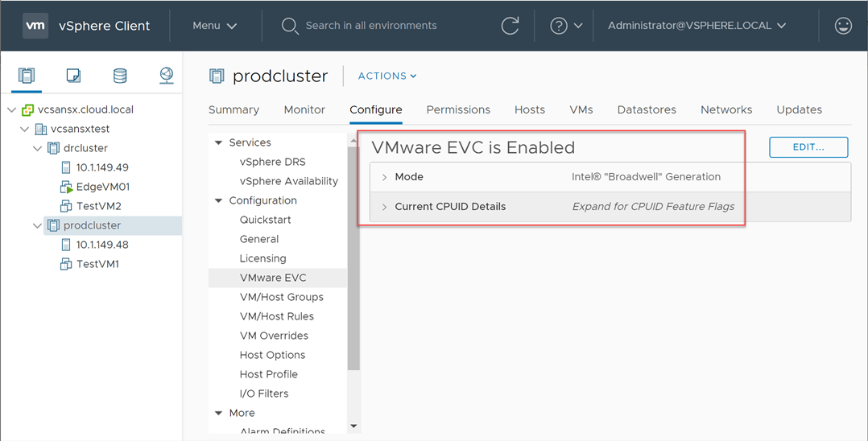868x441 pixels.
Task: Click the refresh icon in header
Action: point(510,26)
